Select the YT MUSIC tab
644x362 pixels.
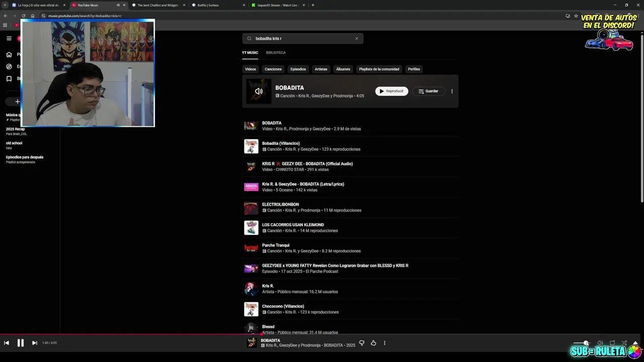pyautogui.click(x=250, y=52)
